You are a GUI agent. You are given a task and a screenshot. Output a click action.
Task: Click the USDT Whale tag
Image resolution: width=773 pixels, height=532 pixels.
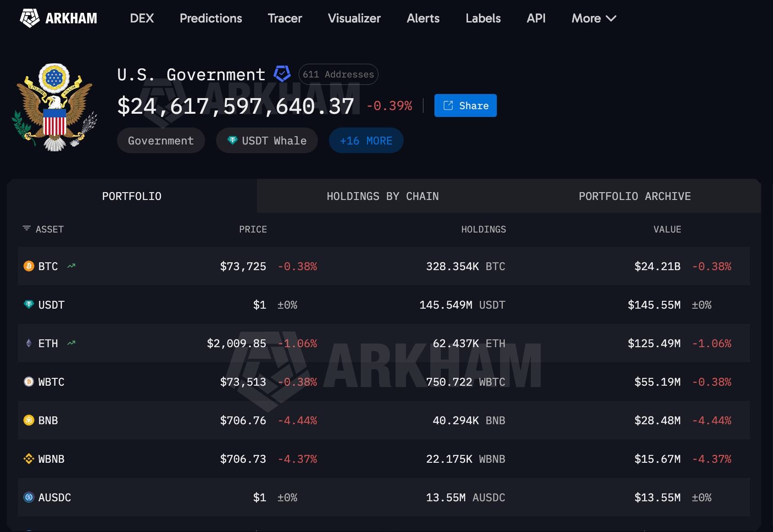(x=267, y=140)
